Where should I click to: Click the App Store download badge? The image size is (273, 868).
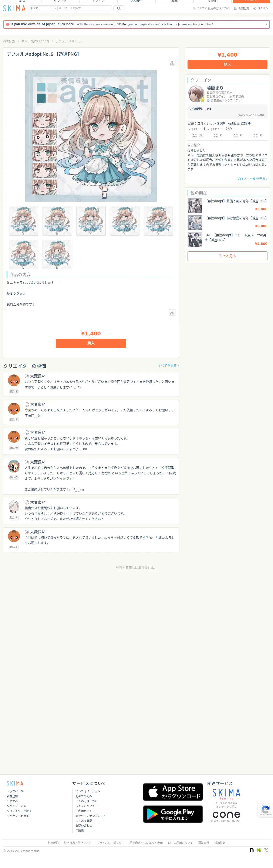point(173,792)
